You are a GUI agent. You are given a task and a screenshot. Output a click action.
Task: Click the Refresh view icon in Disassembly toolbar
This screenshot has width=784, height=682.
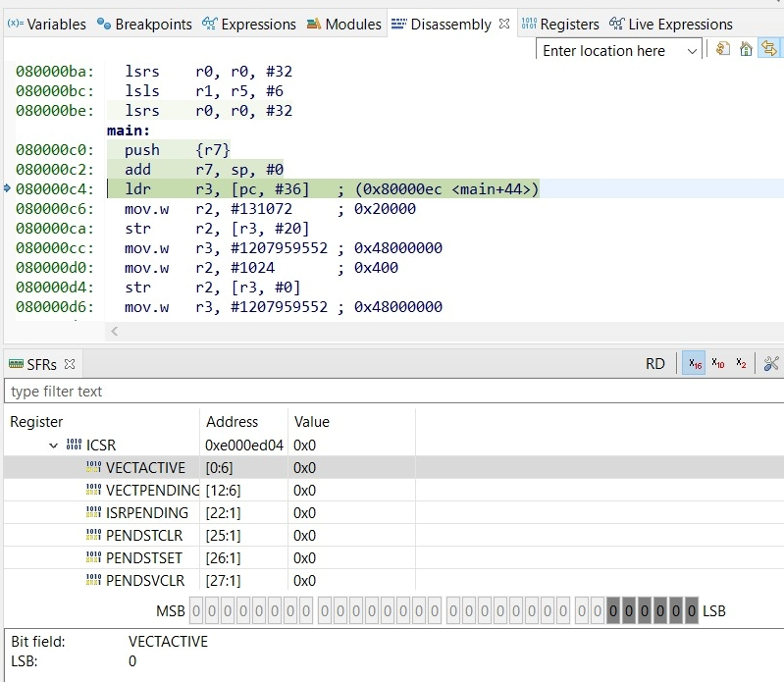(723, 49)
